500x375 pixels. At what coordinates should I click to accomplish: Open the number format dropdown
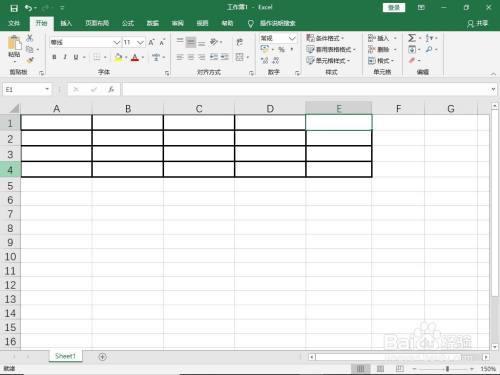292,38
